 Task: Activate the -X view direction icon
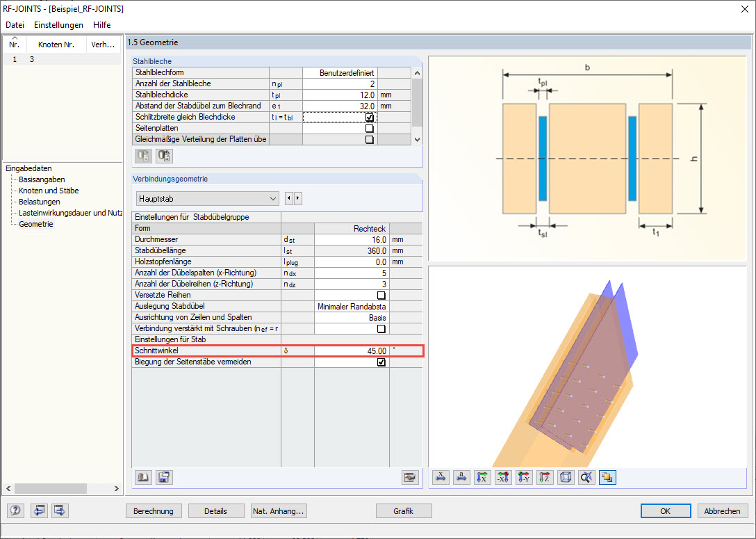coord(503,477)
